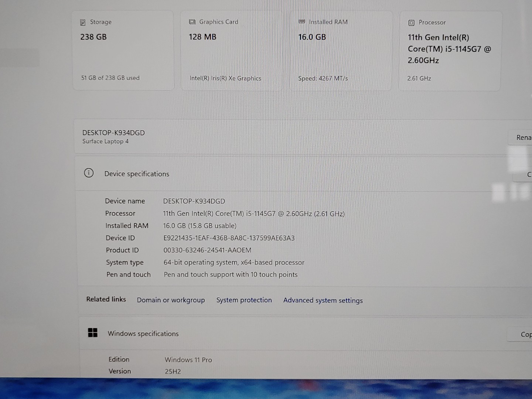Image resolution: width=532 pixels, height=399 pixels.
Task: Collapse the Windows specifications section heading
Action: pos(143,334)
